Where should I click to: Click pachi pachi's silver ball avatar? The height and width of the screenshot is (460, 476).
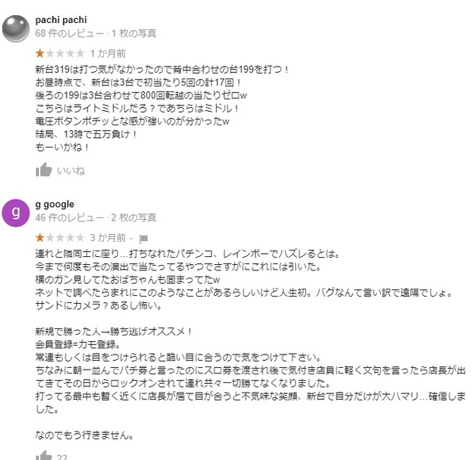click(x=16, y=29)
